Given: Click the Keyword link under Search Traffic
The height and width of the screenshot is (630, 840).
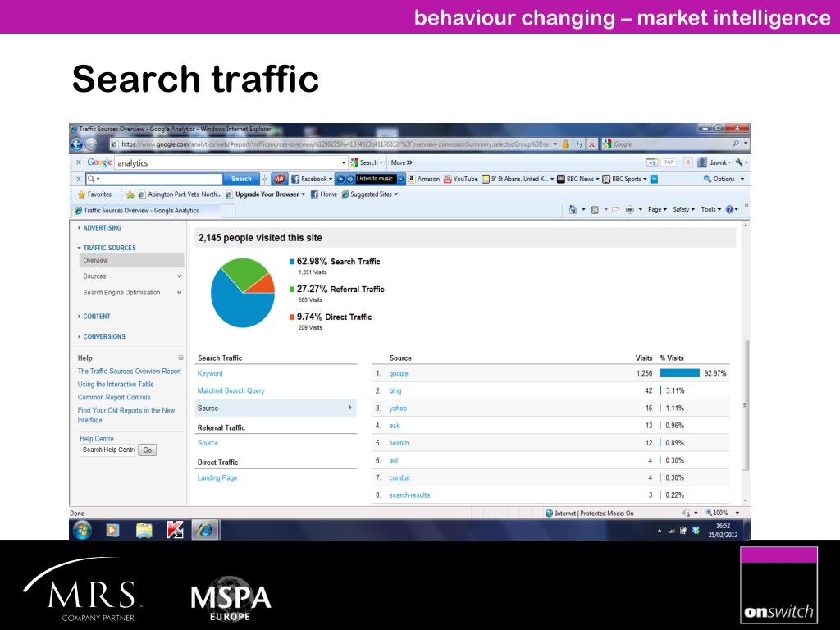Looking at the screenshot, I should pos(210,373).
